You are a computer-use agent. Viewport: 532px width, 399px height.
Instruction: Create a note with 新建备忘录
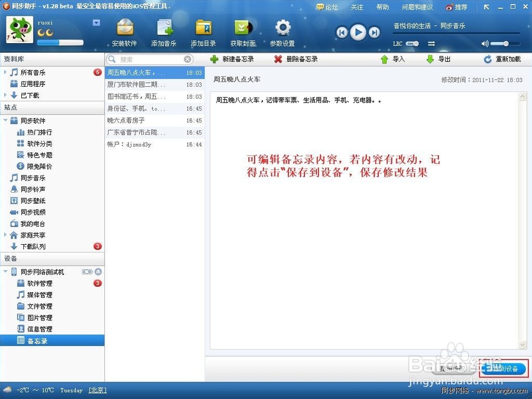[x=232, y=59]
